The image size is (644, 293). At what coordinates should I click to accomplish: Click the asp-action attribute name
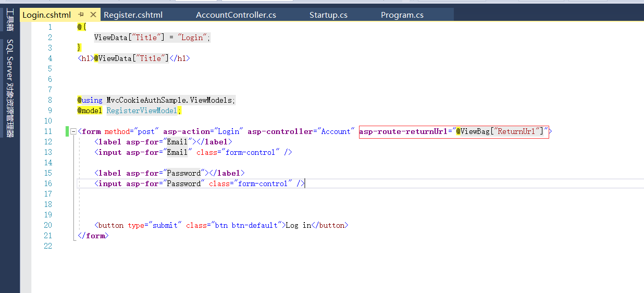[187, 131]
